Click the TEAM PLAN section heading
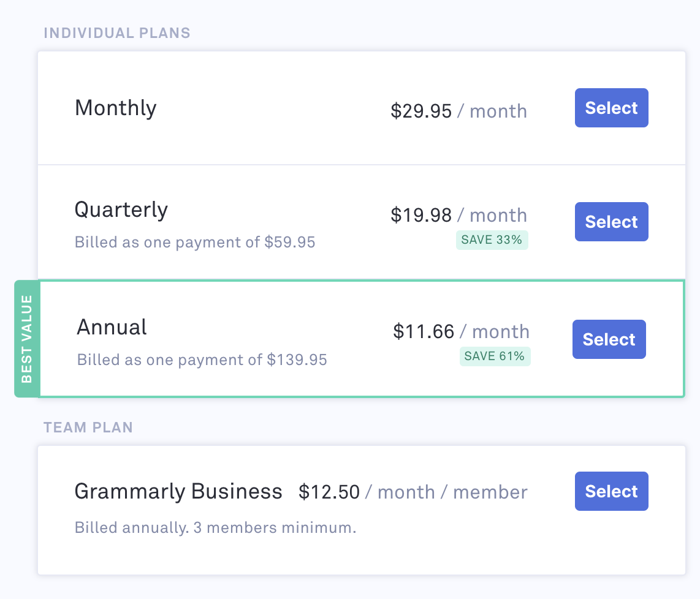Screen dimensions: 700x599 88,428
